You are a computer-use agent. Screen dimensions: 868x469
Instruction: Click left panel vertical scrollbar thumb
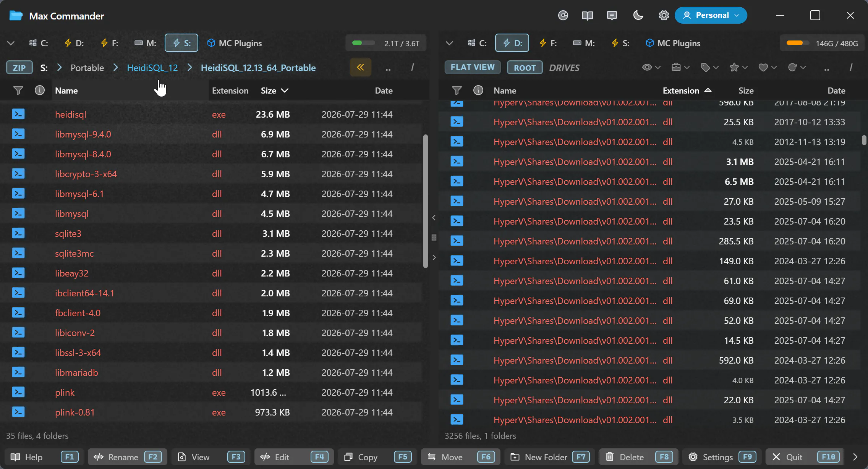coord(426,201)
